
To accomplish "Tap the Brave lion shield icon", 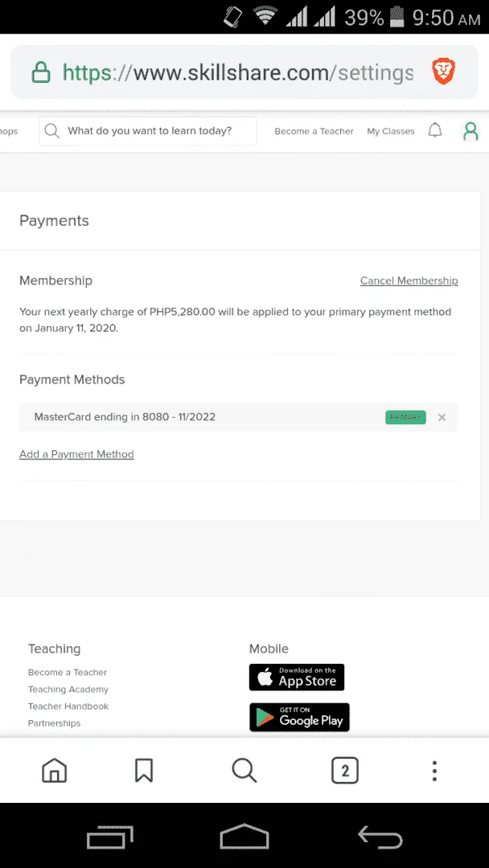I will 443,72.
